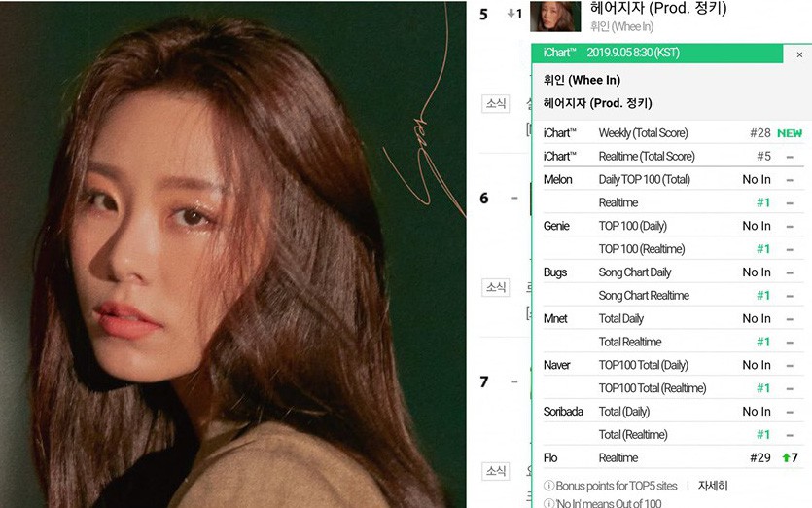Open the 자세히 details link
This screenshot has height=508, width=812.
pos(713,486)
